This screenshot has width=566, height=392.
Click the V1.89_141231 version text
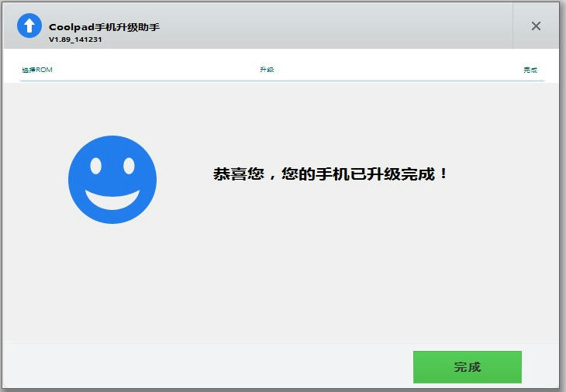(x=75, y=40)
